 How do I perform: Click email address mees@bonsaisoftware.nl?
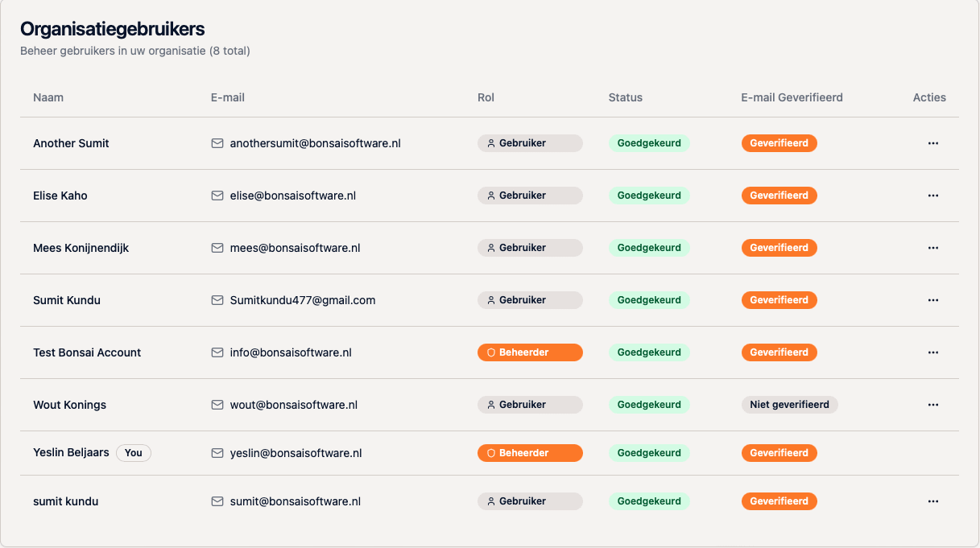click(x=296, y=248)
